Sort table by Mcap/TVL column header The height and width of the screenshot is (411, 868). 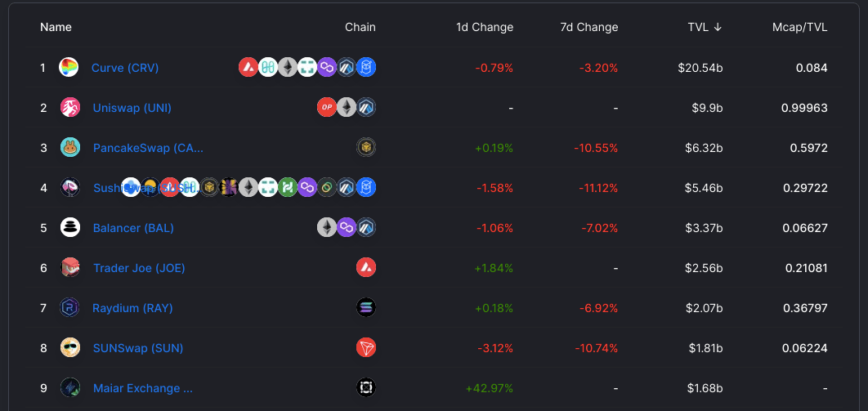tap(800, 27)
